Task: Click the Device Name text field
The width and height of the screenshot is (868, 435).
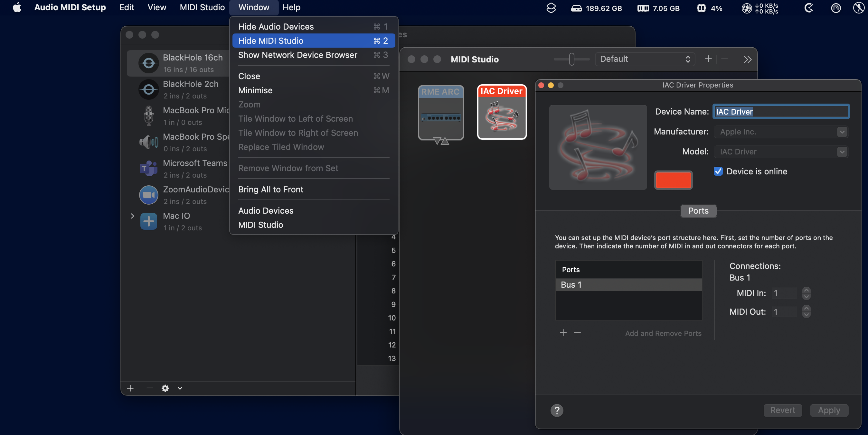Action: [x=781, y=111]
